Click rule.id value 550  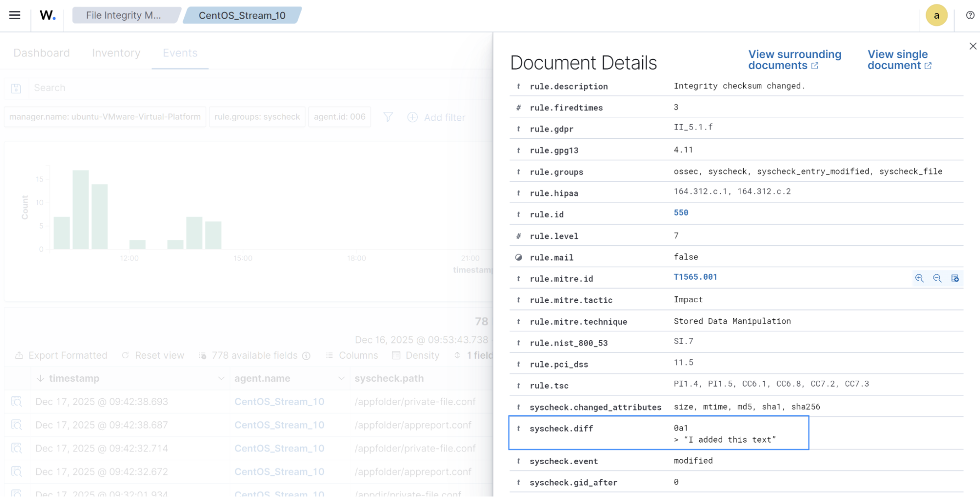(x=680, y=212)
